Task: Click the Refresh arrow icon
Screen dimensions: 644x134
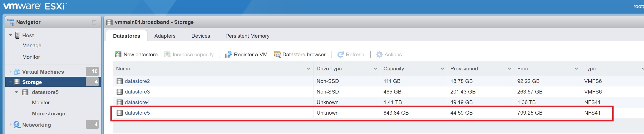Action: coord(340,55)
